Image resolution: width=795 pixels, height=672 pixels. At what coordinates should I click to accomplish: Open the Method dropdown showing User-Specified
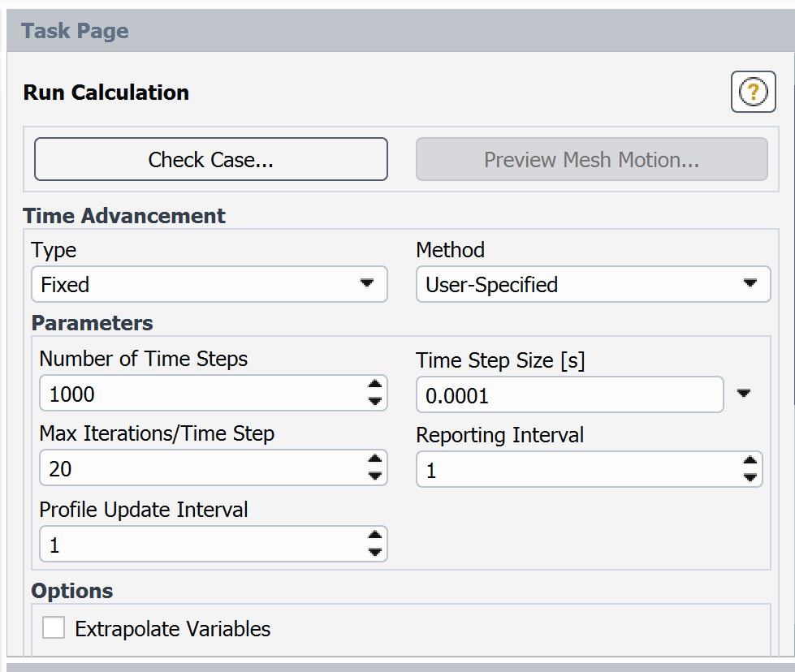coord(593,285)
